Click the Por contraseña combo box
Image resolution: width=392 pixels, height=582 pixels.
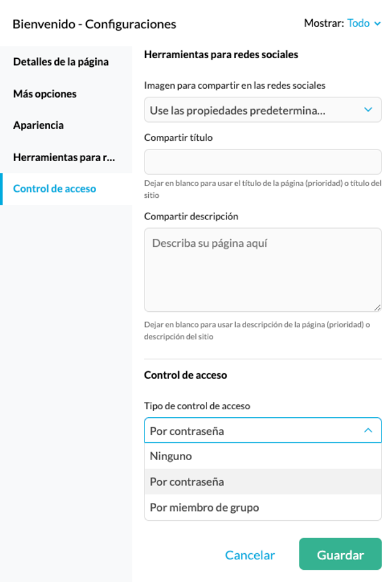click(x=263, y=431)
